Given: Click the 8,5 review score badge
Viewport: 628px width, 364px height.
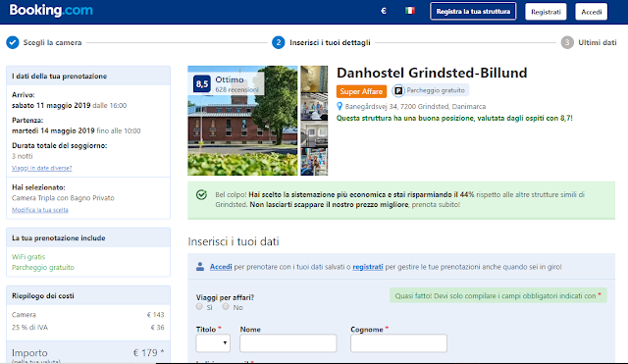Looking at the screenshot, I should pyautogui.click(x=202, y=84).
